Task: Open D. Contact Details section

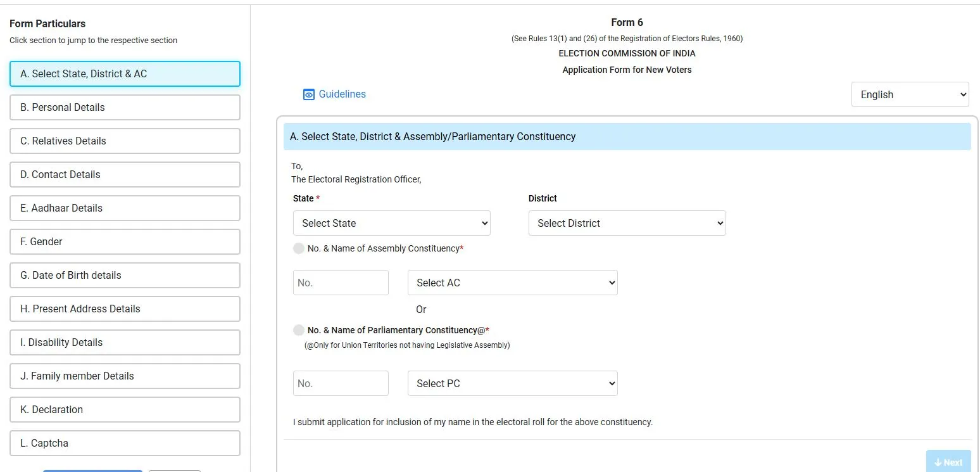Action: [125, 174]
